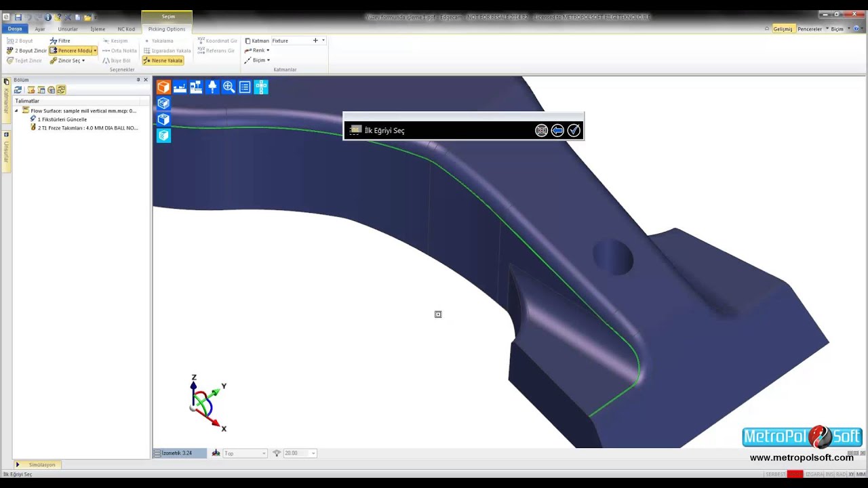
Task: Open the Pencere Modu dropdown arrow
Action: pyautogui.click(x=95, y=51)
